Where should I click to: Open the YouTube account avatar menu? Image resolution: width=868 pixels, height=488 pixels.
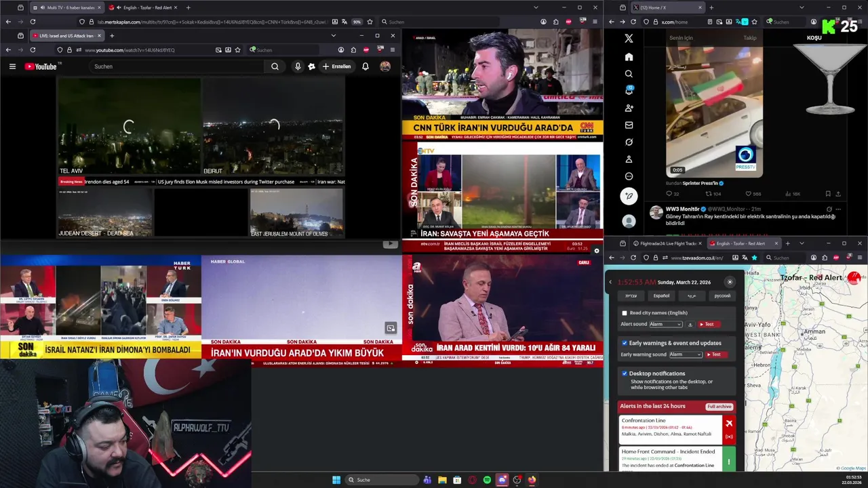point(385,66)
